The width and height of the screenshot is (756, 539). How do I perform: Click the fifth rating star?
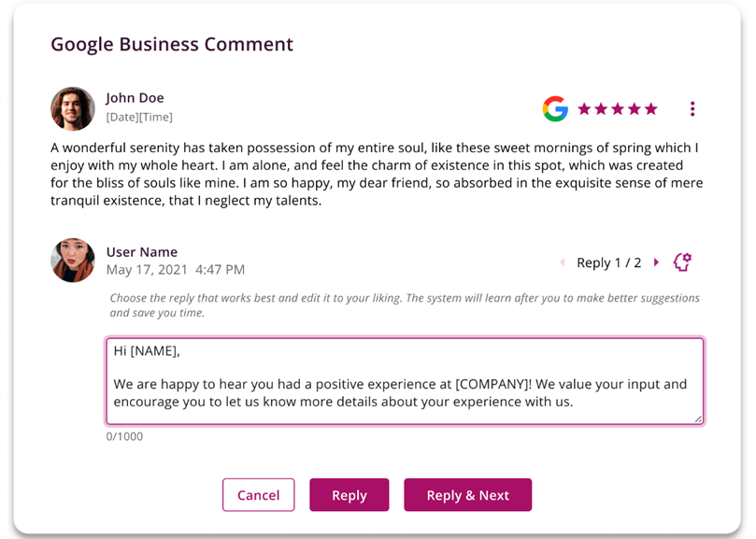(650, 108)
